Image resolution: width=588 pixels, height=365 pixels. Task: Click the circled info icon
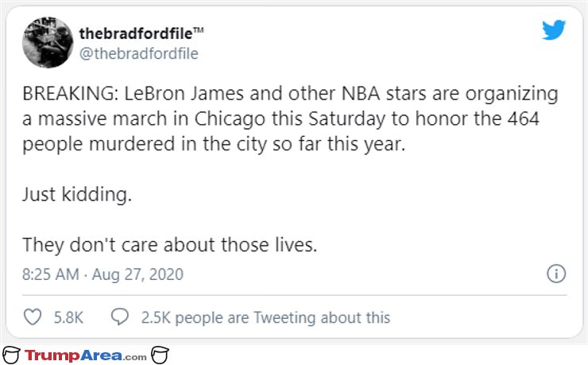click(556, 274)
